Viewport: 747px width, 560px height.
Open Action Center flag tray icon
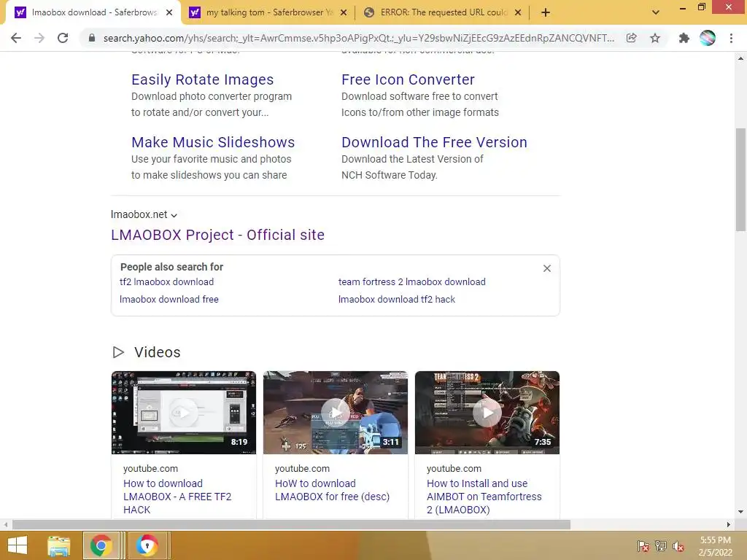pos(643,546)
